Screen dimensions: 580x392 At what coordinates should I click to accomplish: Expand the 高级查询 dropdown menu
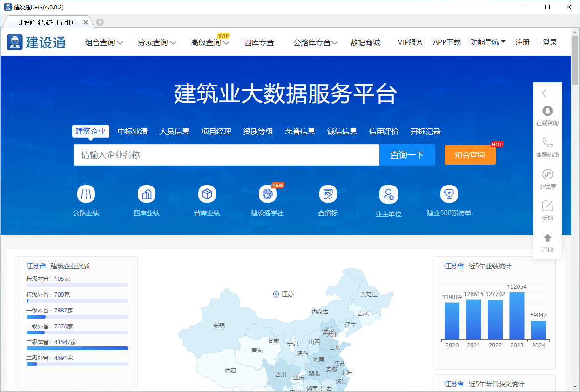coord(210,42)
